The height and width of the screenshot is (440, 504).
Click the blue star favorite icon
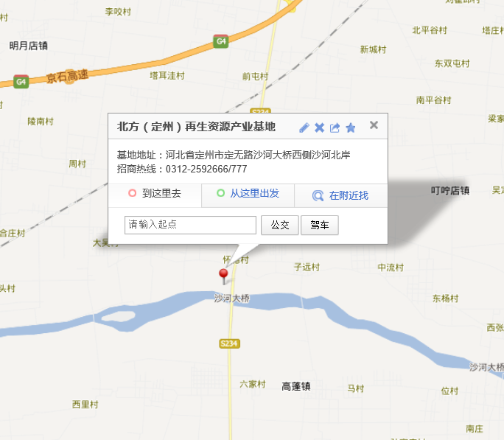[x=350, y=128]
